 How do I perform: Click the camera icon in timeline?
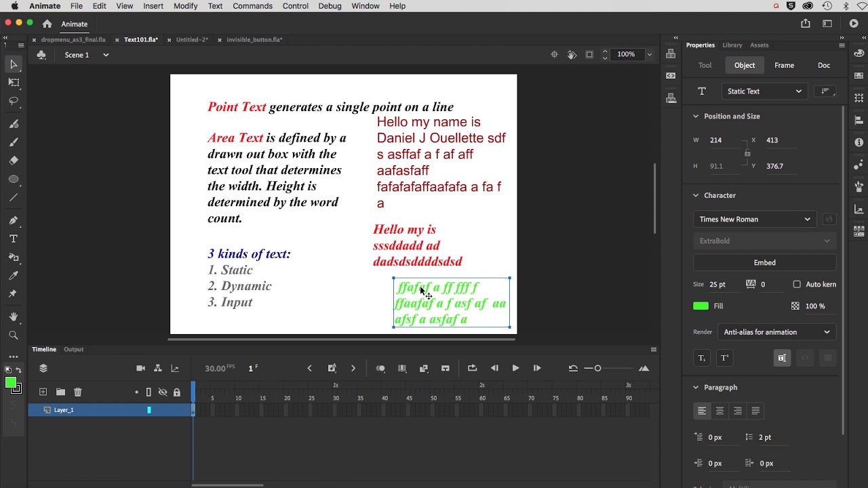140,368
